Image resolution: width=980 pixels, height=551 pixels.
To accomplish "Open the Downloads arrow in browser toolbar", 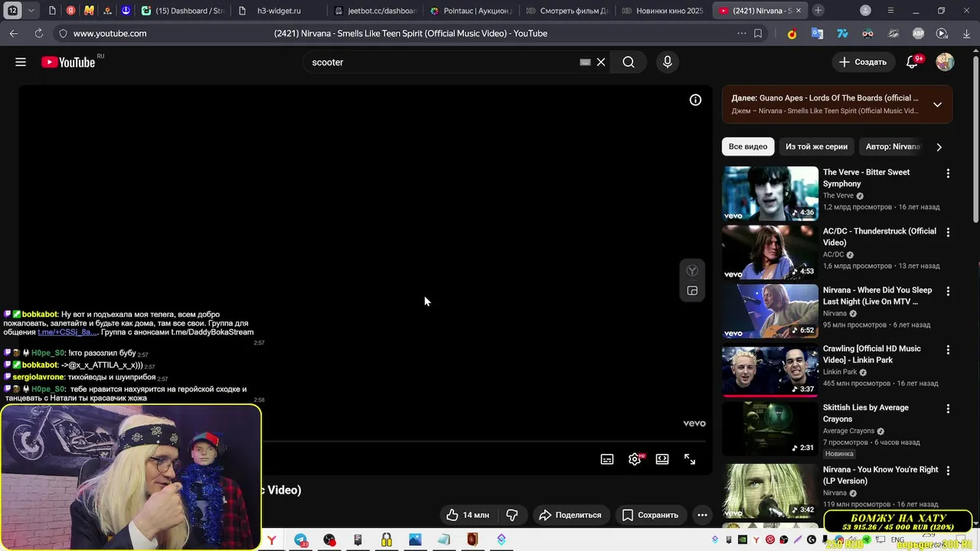I will click(965, 34).
